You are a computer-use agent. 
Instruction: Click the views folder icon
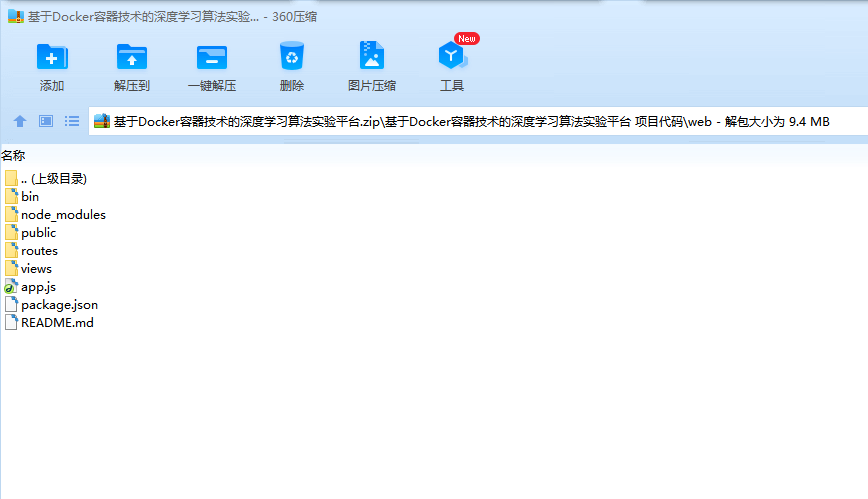11,269
